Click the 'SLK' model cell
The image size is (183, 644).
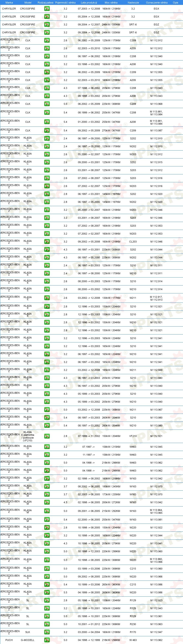28,632
